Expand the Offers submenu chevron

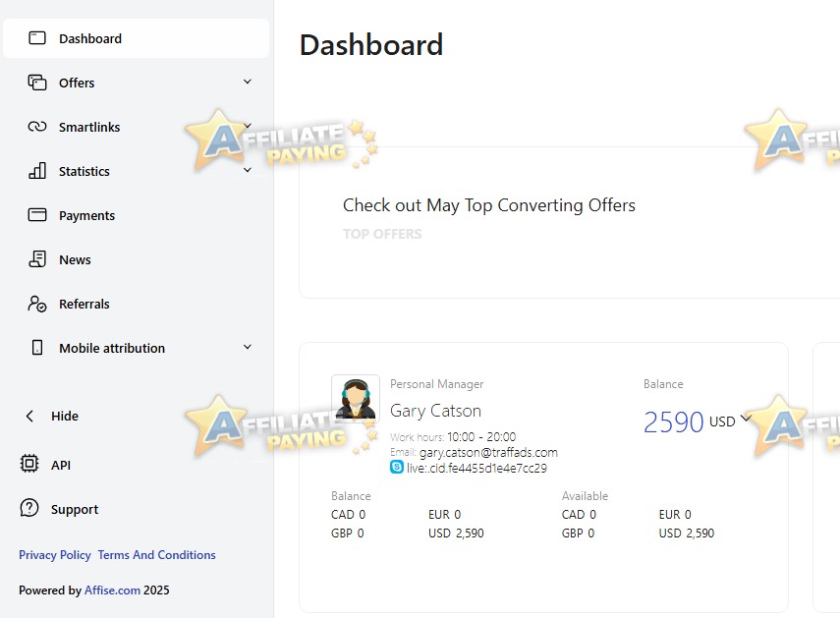[248, 82]
